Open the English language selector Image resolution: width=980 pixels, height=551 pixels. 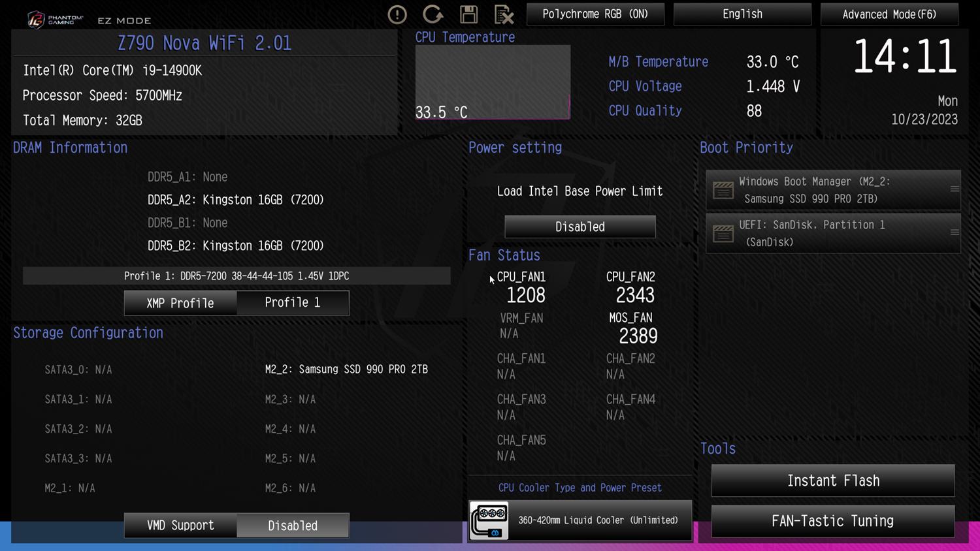(742, 14)
